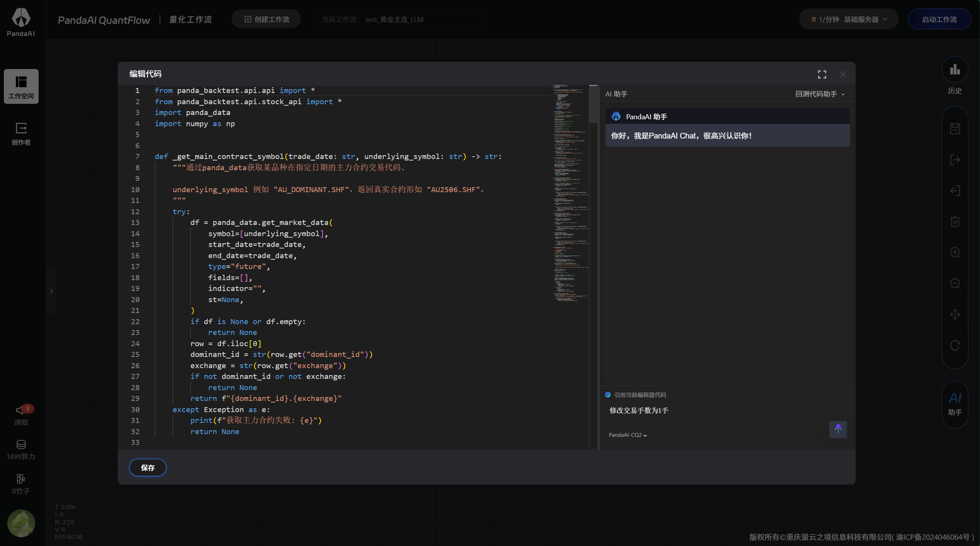Screen dimensions: 980x546
Task: Click the "row = df.iloc[0]" line
Action: point(226,344)
